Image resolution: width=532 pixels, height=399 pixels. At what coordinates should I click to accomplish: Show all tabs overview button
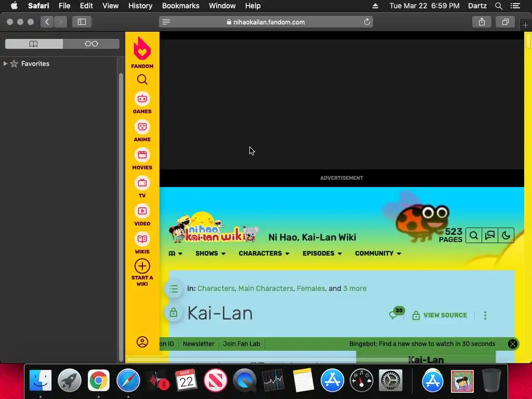505,22
